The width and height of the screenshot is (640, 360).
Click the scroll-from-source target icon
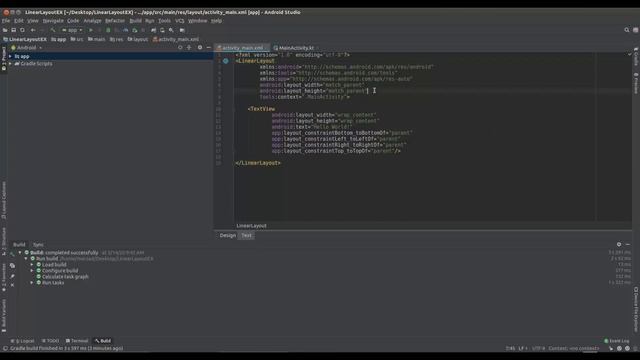(x=180, y=48)
